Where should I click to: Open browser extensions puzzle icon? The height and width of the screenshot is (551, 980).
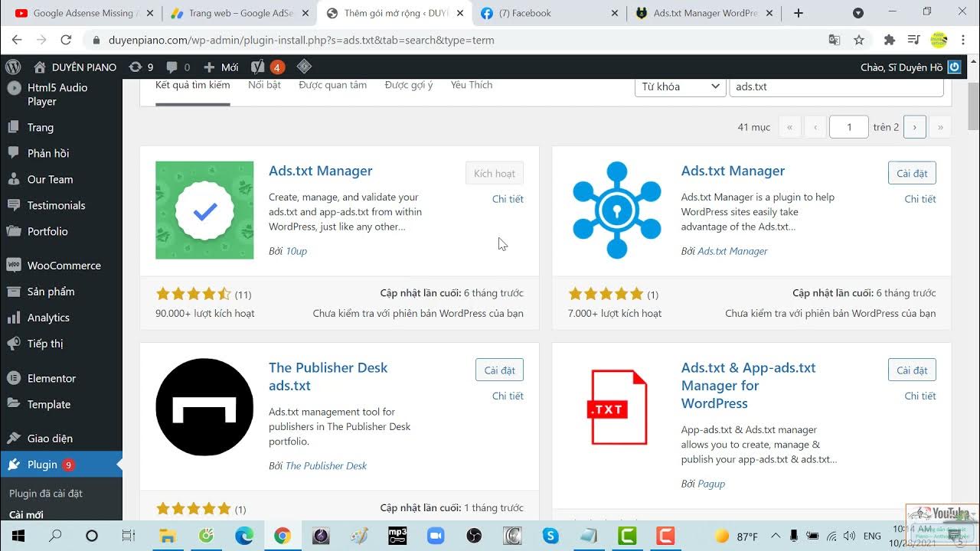click(x=889, y=40)
